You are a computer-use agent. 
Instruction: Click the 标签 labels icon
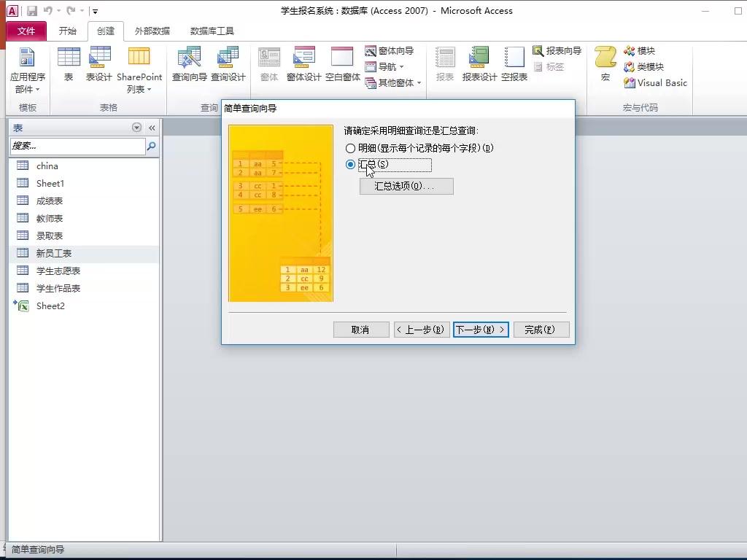coord(549,66)
